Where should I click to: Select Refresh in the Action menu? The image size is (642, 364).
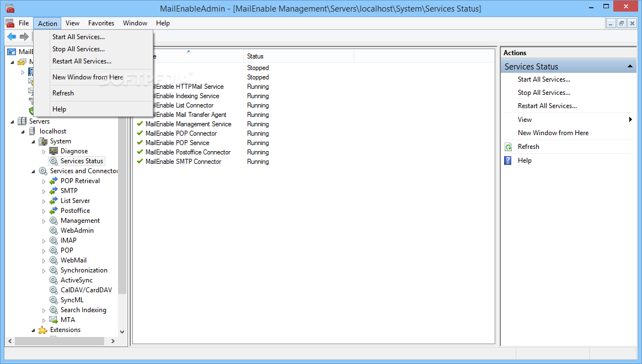point(63,93)
